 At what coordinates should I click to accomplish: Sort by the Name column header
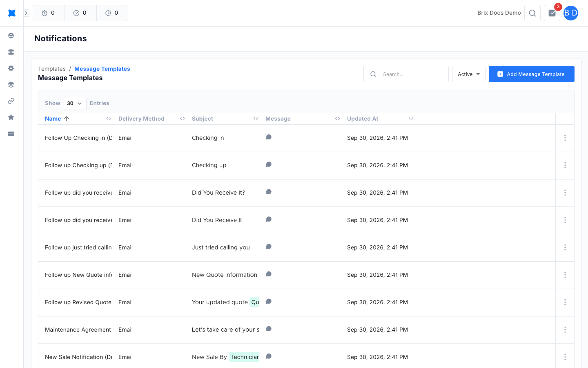[x=53, y=119]
